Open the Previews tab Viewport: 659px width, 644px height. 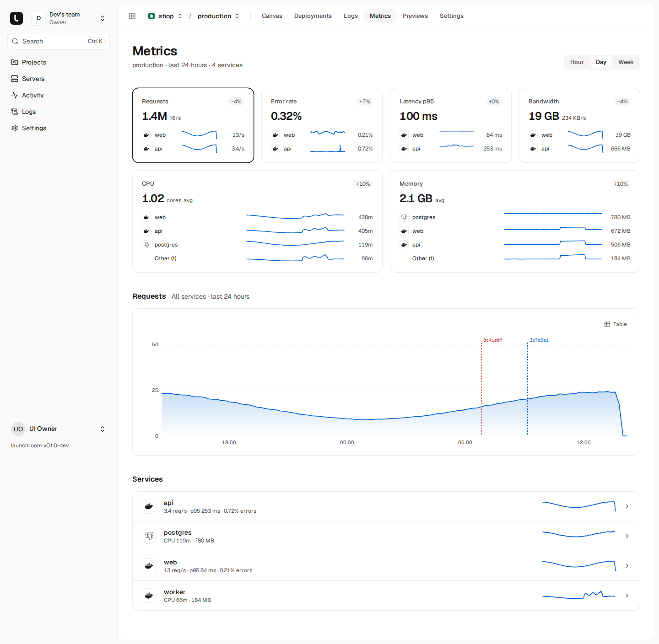(415, 16)
